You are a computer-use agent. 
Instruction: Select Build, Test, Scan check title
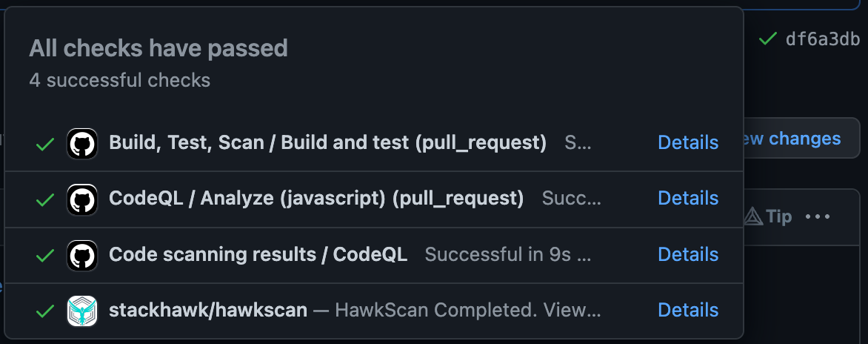coord(327,143)
